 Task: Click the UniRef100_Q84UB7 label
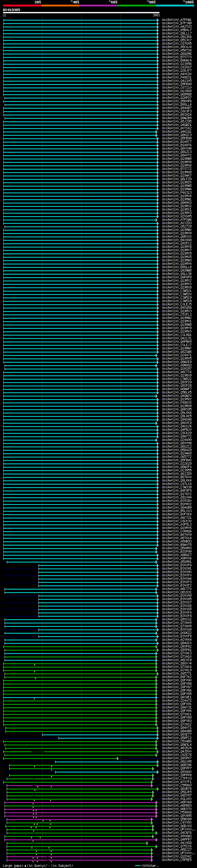[x=176, y=108]
